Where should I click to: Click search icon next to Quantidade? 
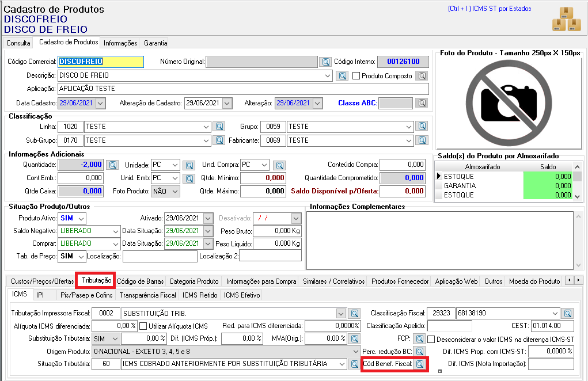tap(112, 165)
